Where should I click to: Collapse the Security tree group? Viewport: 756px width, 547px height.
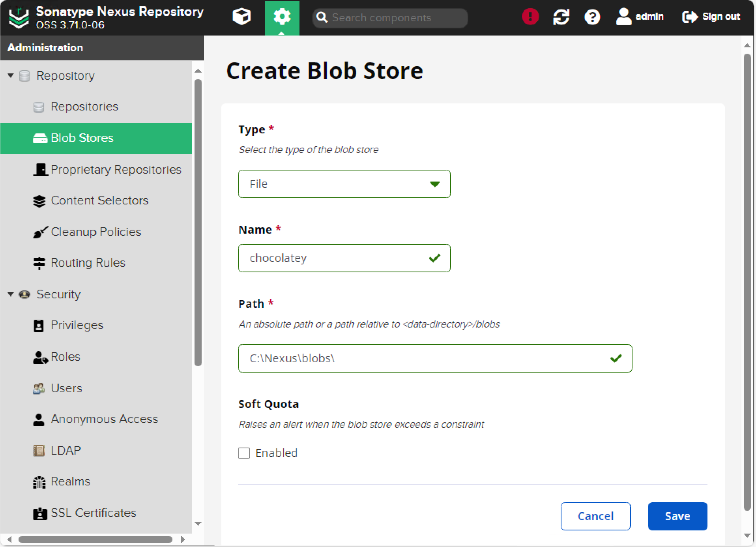pyautogui.click(x=11, y=294)
